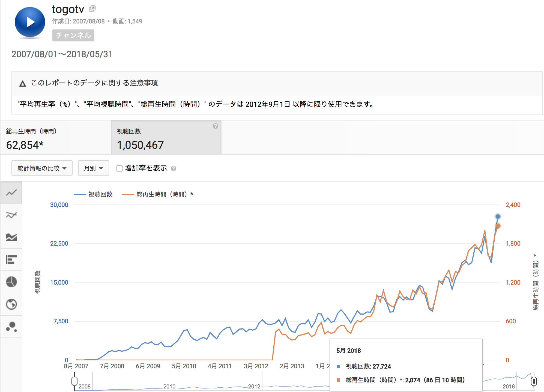Open the geographic map view icon
Image resolution: width=544 pixels, height=392 pixels.
click(11, 304)
